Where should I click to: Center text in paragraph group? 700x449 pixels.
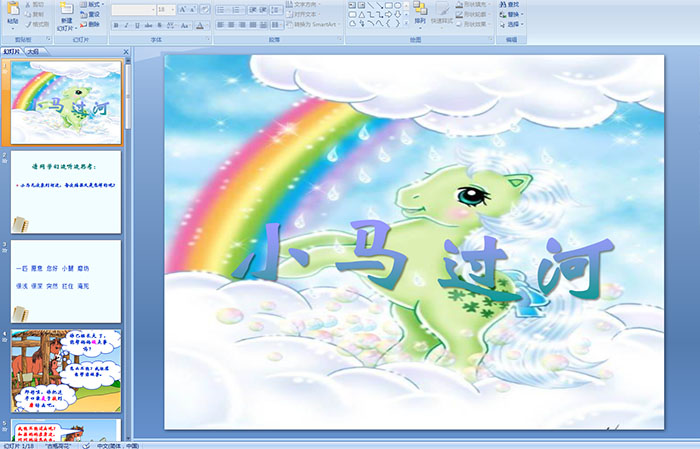coord(231,25)
